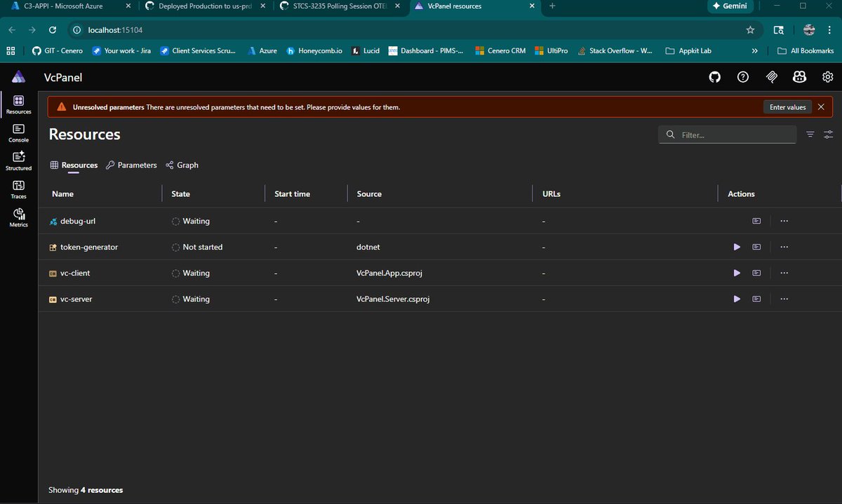Click the localhost:15104 address bar

(414, 30)
